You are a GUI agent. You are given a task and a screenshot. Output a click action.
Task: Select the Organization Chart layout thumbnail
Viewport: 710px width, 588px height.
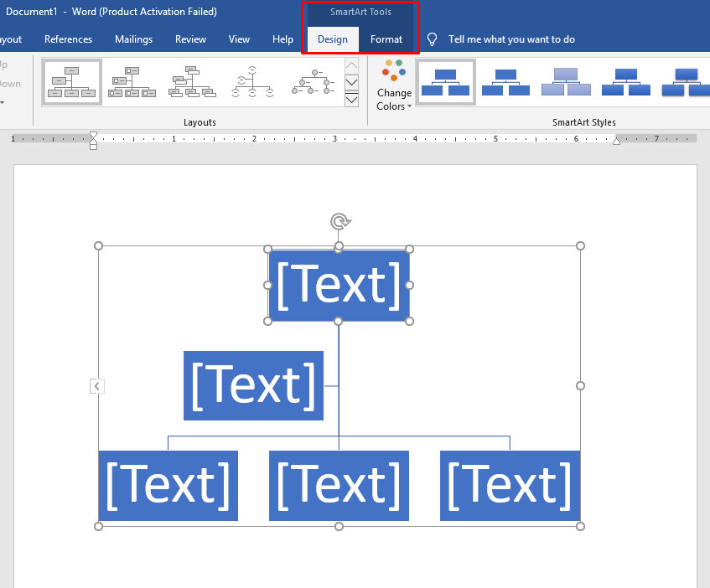point(71,82)
